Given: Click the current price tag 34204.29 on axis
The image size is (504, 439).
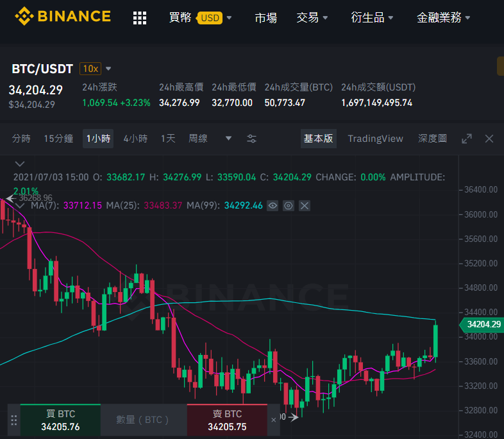Looking at the screenshot, I should point(482,325).
